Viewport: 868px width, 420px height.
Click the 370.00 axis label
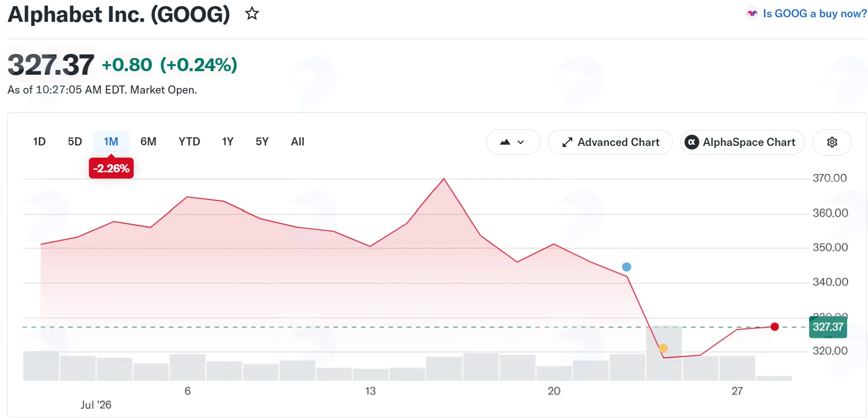point(830,178)
